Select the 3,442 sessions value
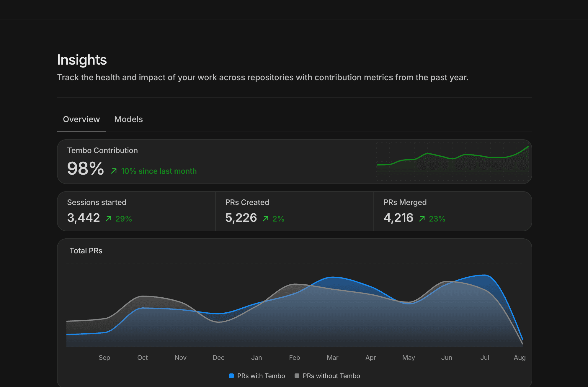The height and width of the screenshot is (387, 588). tap(84, 218)
